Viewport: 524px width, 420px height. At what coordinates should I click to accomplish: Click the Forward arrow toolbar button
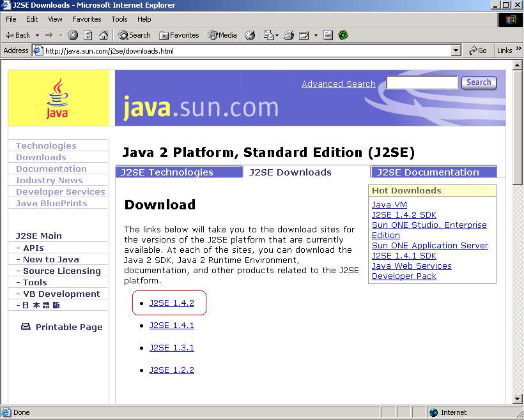point(49,35)
